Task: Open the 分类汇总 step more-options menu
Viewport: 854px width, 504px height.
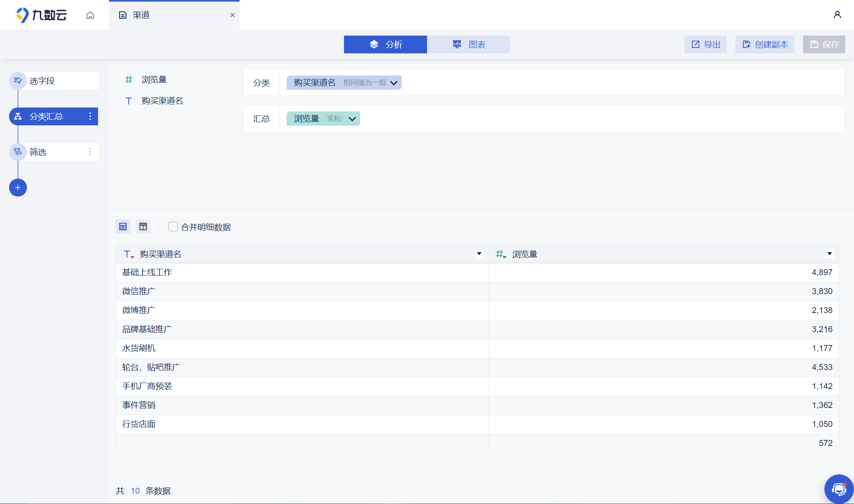Action: [90, 116]
